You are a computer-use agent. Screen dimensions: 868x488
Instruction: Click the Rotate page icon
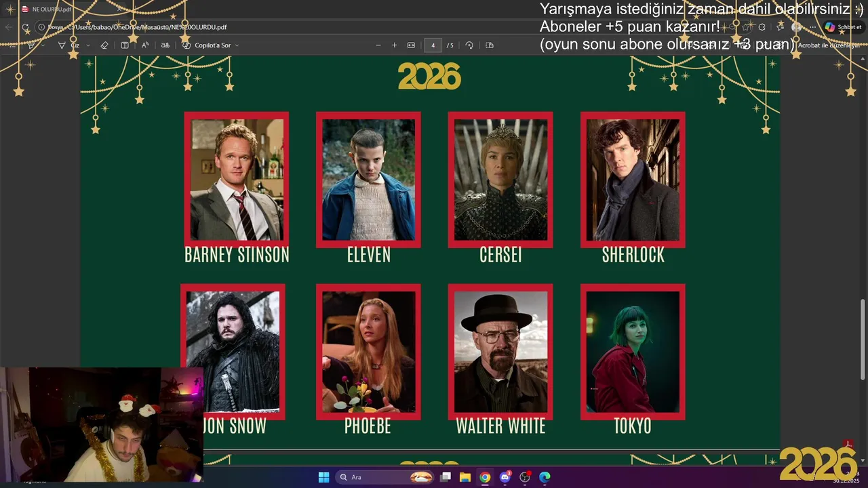tap(469, 45)
